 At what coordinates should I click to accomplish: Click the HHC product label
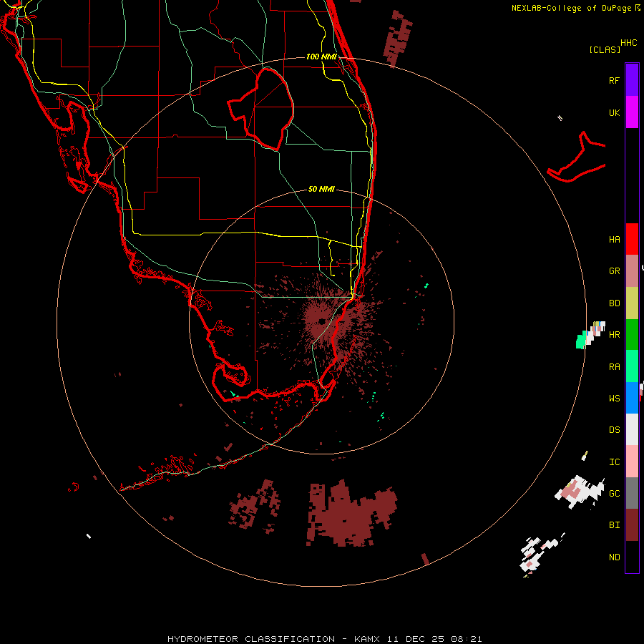(629, 43)
